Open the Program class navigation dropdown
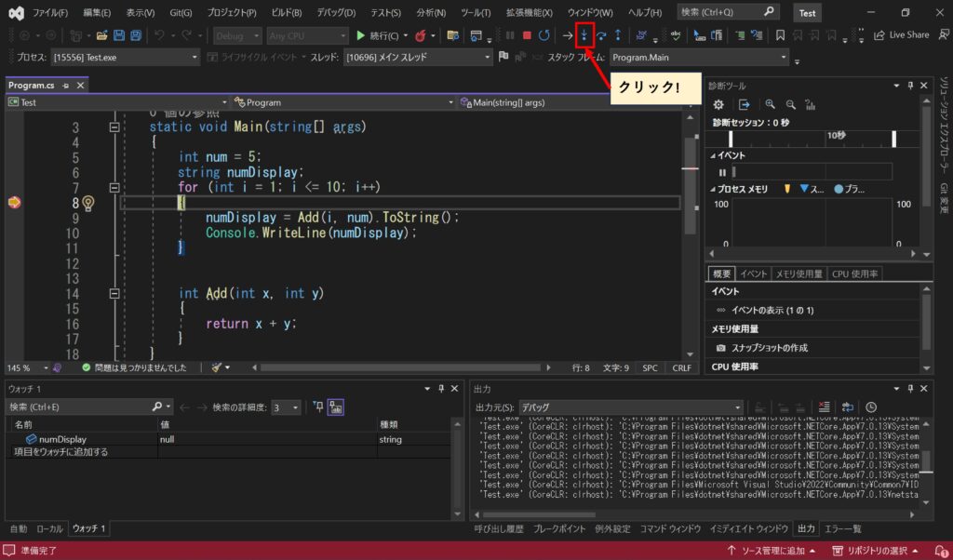The width and height of the screenshot is (953, 560). [x=343, y=102]
